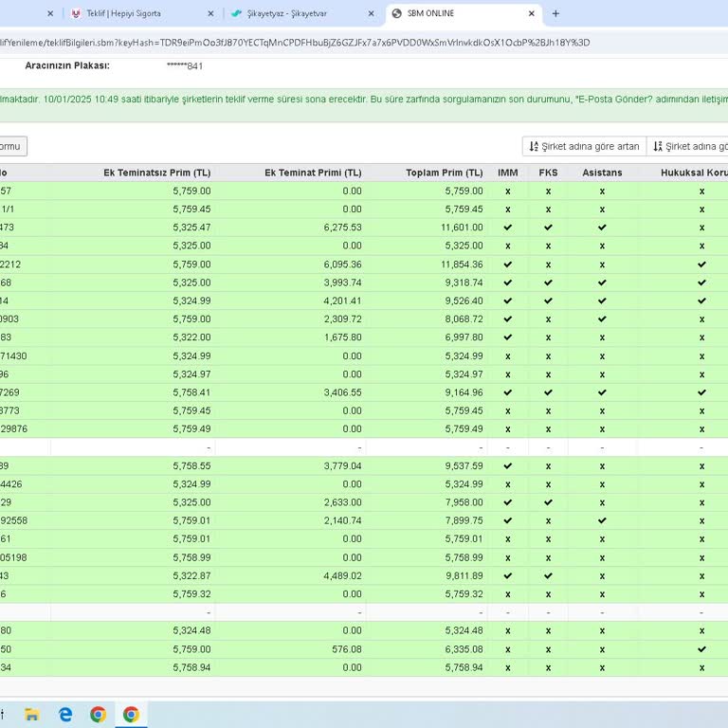The height and width of the screenshot is (728, 728).
Task: Open File Explorer from the taskbar
Action: point(31,714)
